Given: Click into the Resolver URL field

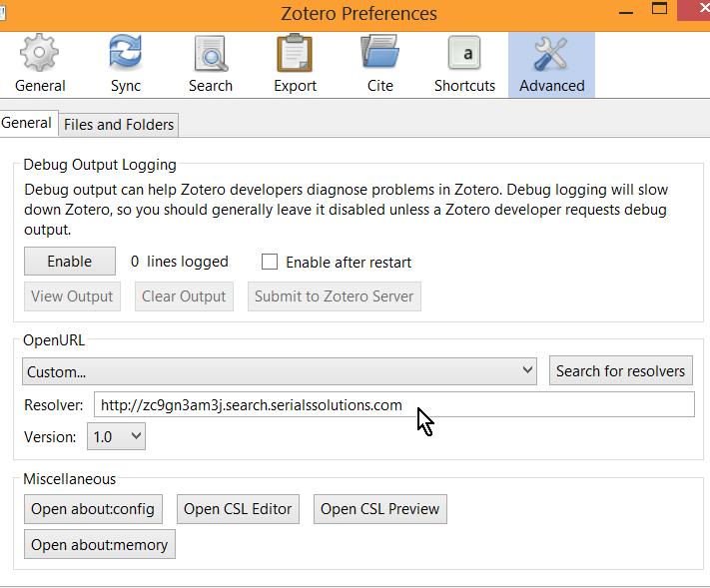Looking at the screenshot, I should 393,404.
